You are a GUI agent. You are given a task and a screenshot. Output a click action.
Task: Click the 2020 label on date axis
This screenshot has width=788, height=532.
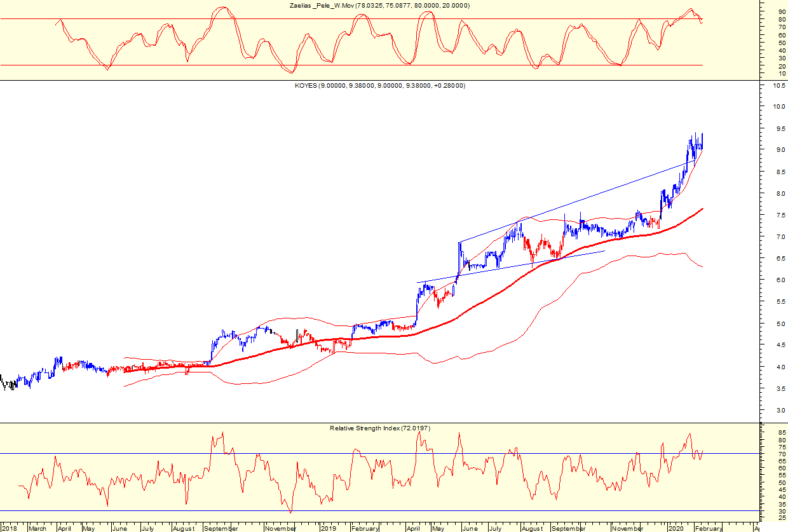(x=676, y=528)
